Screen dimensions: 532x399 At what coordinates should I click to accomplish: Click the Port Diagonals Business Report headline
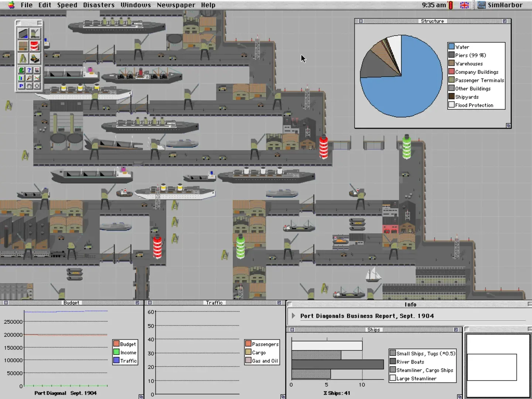367,316
